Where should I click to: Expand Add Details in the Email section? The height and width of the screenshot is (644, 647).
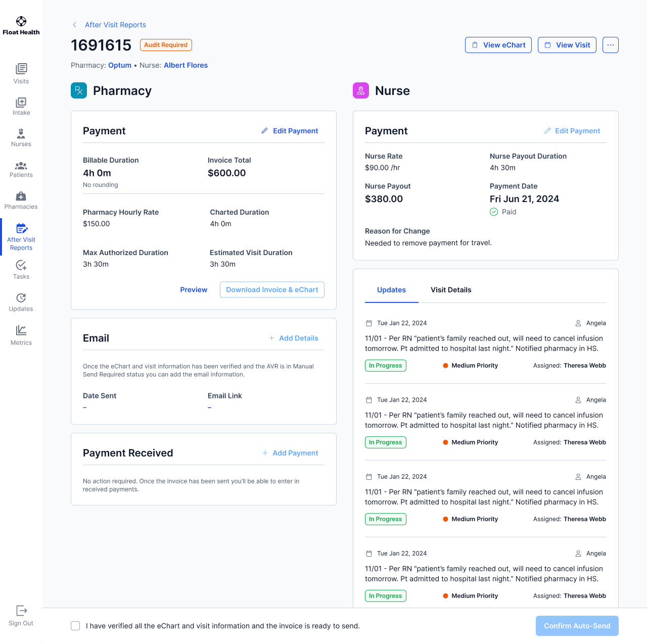[294, 338]
